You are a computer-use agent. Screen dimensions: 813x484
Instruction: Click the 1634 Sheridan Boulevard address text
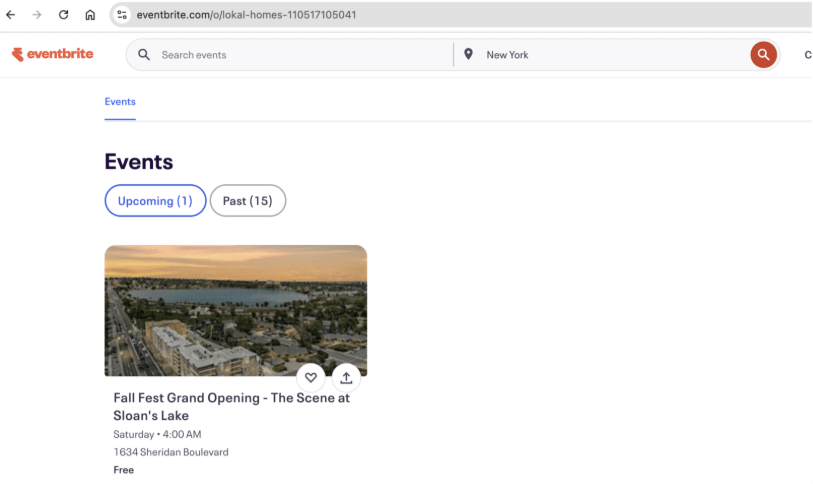[x=171, y=452]
